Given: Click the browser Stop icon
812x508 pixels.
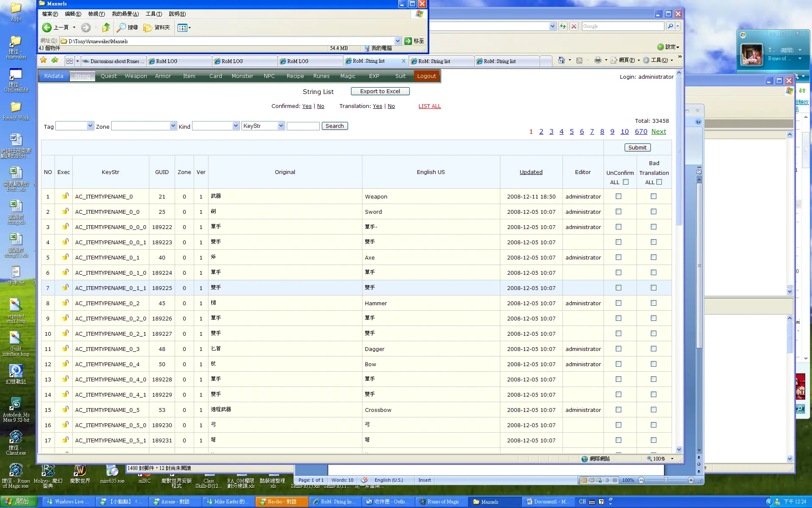Looking at the screenshot, I should pos(574,26).
